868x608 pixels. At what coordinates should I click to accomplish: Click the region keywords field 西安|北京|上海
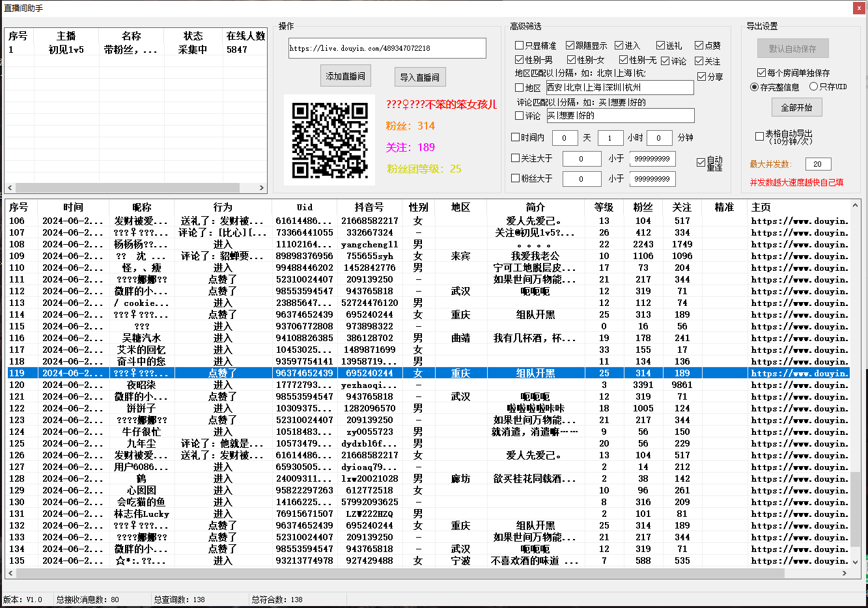pyautogui.click(x=619, y=87)
